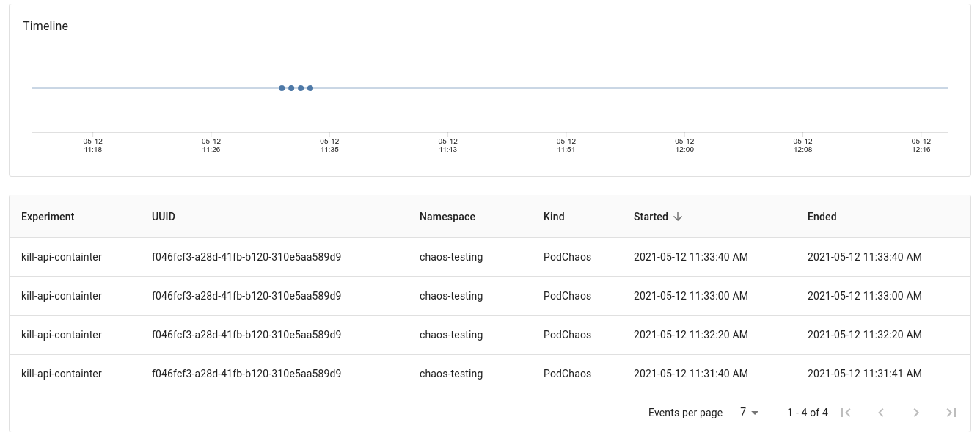Select the event started at 11:31:40 AM
This screenshot has width=980, height=439.
tap(490, 374)
